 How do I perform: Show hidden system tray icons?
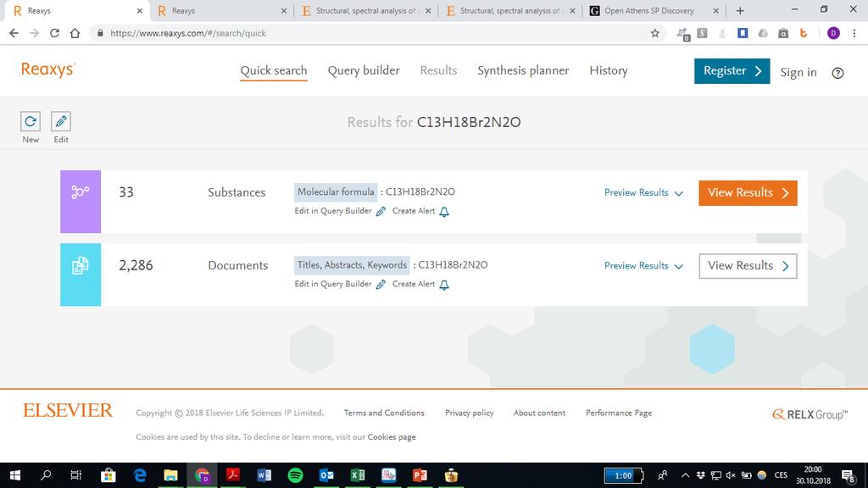pos(685,475)
